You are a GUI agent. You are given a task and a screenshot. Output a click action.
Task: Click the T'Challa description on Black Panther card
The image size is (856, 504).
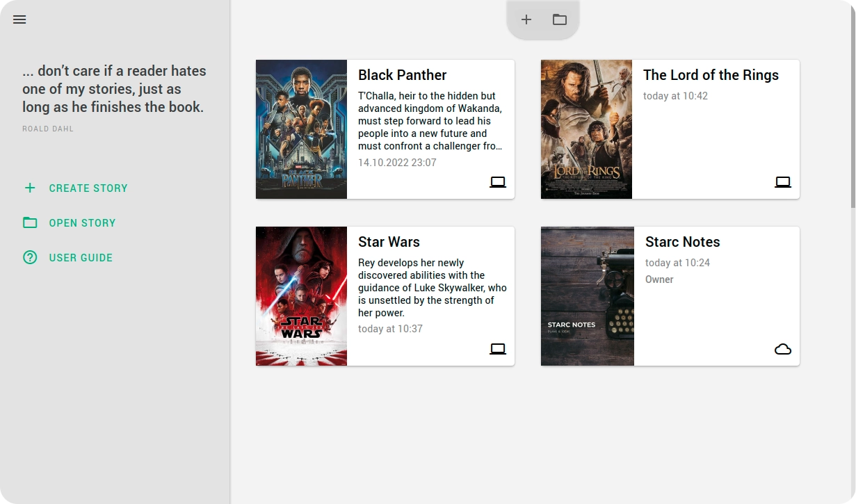tap(430, 121)
